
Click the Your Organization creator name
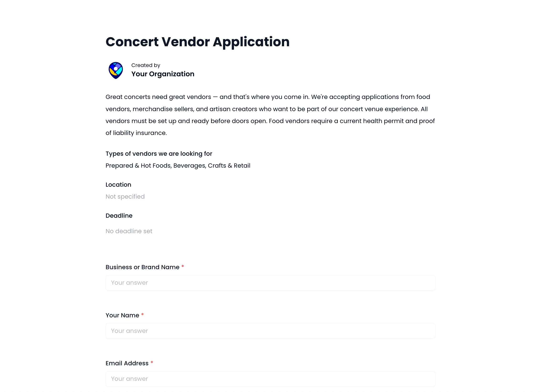tap(163, 74)
